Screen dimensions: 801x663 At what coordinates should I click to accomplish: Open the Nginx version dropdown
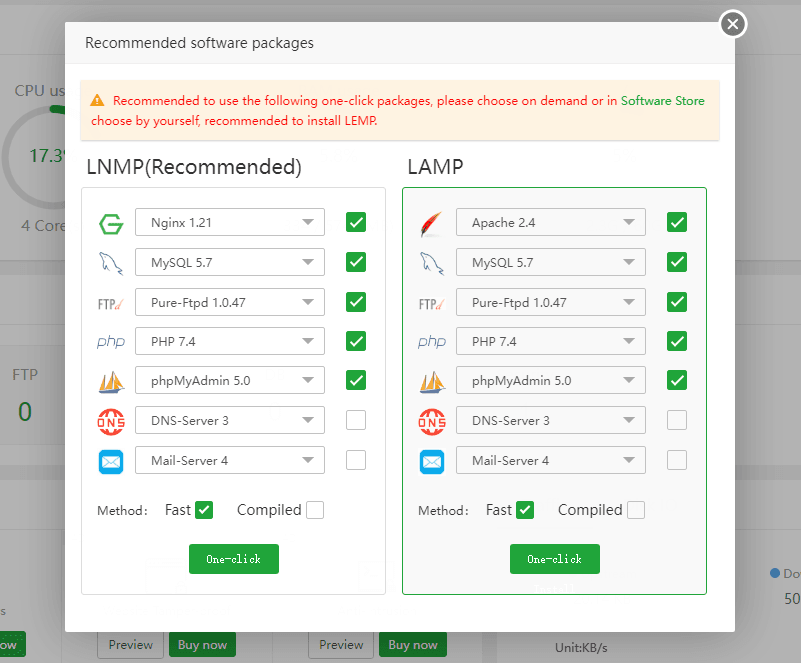pyautogui.click(x=229, y=222)
